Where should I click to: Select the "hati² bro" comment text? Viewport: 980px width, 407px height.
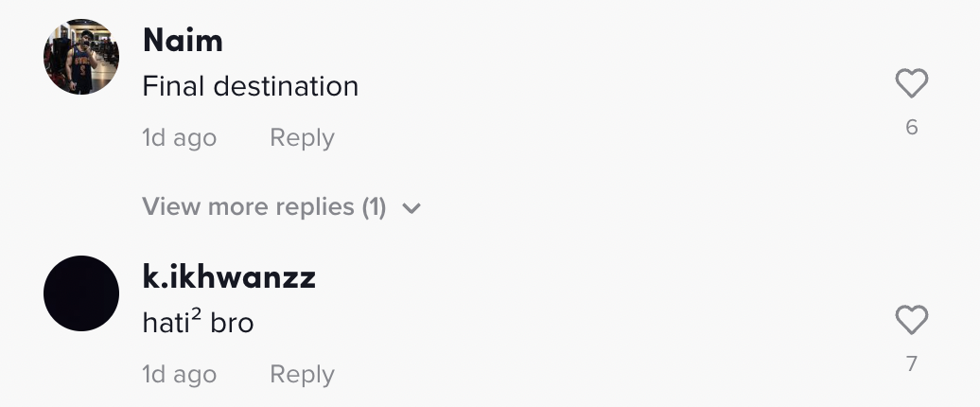[x=198, y=323]
